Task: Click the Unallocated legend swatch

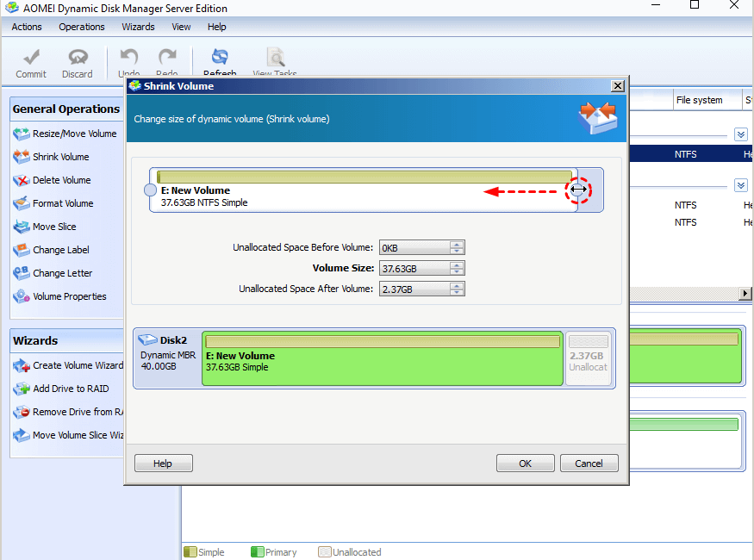Action: [325, 552]
